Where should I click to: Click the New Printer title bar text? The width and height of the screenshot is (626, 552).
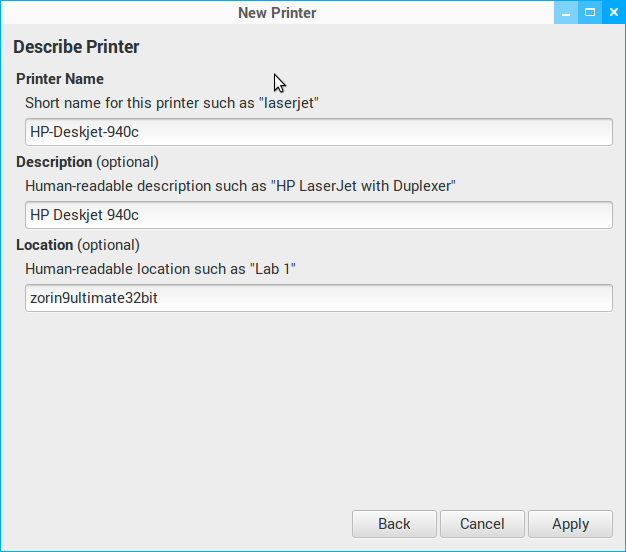277,13
